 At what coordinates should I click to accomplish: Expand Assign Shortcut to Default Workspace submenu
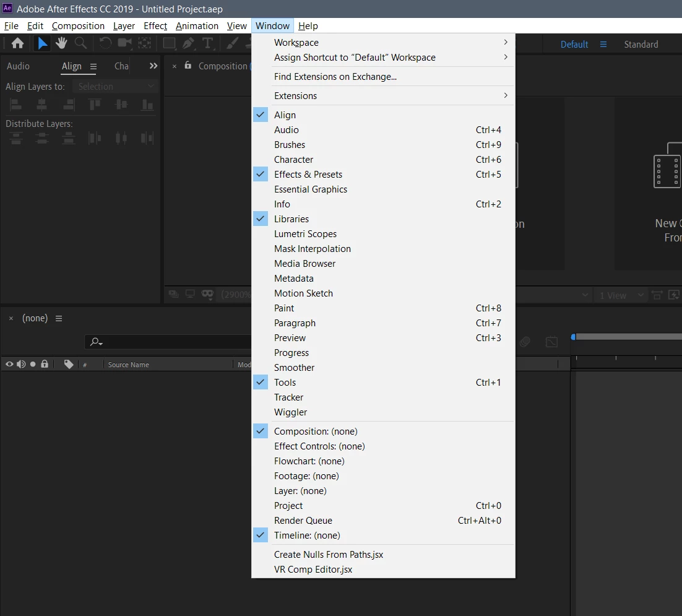pos(382,58)
